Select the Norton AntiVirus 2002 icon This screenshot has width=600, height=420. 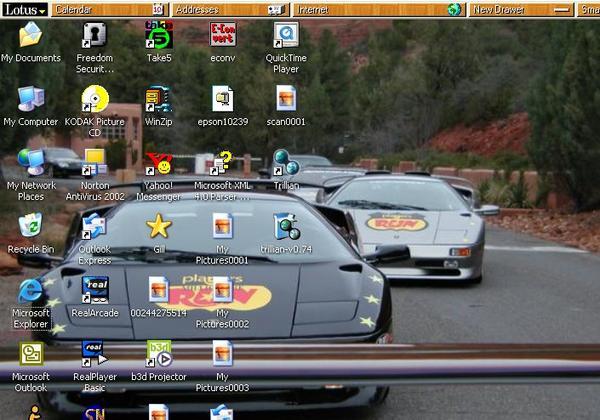[95, 163]
